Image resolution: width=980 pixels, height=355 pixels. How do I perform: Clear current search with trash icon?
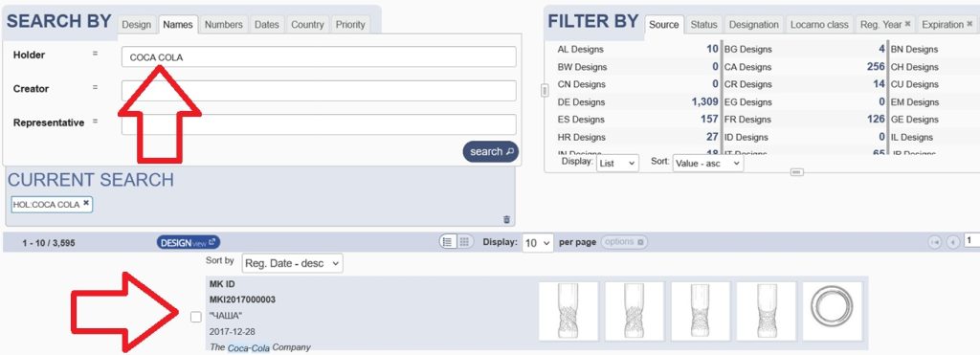coord(506,219)
